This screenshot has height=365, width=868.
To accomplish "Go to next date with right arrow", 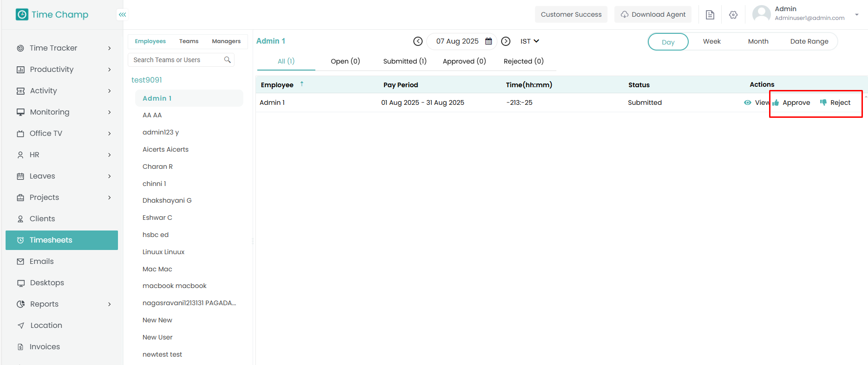I will click(506, 41).
